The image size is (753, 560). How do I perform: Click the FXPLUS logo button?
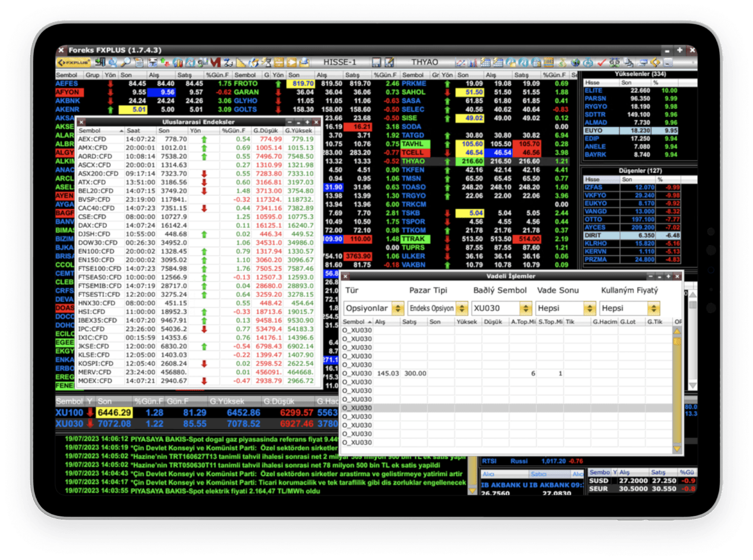[x=74, y=63]
